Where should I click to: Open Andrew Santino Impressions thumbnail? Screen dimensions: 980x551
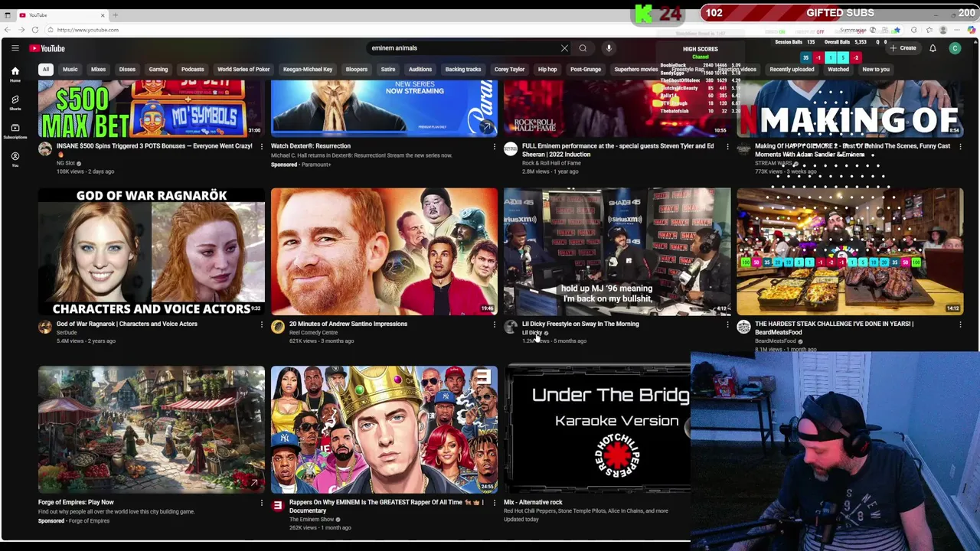384,252
